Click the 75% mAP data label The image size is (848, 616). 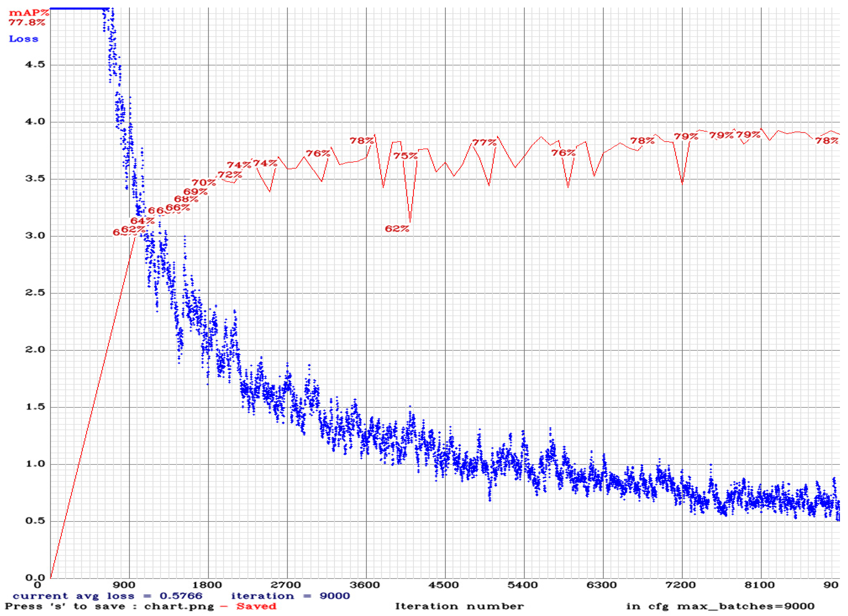point(405,156)
